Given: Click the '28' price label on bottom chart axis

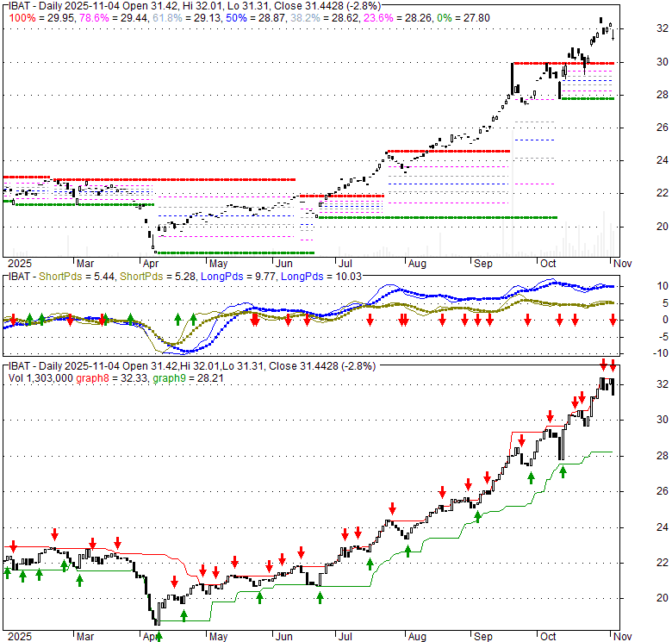Looking at the screenshot, I should click(x=663, y=456).
